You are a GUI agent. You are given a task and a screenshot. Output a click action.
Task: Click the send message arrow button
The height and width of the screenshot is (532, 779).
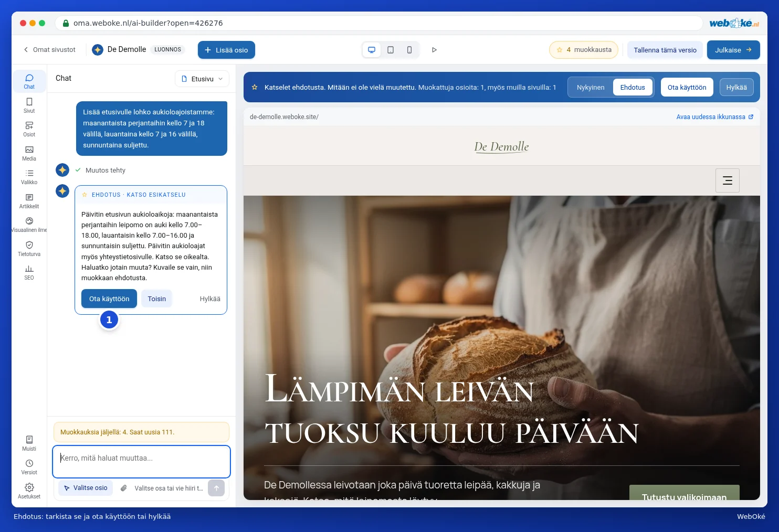click(x=216, y=488)
